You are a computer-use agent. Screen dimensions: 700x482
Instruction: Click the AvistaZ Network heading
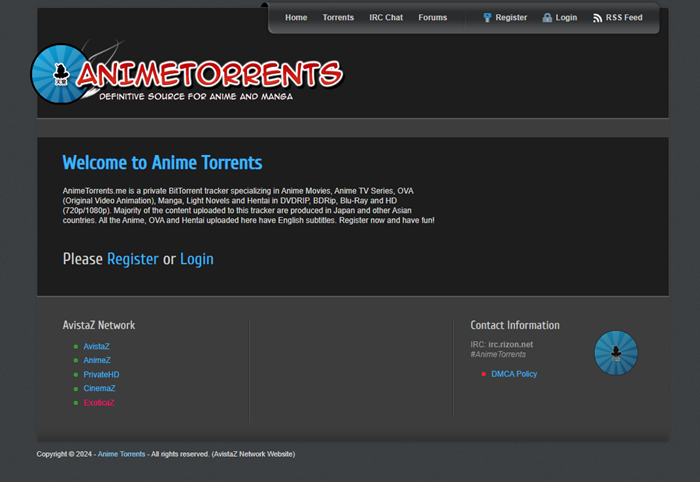99,325
